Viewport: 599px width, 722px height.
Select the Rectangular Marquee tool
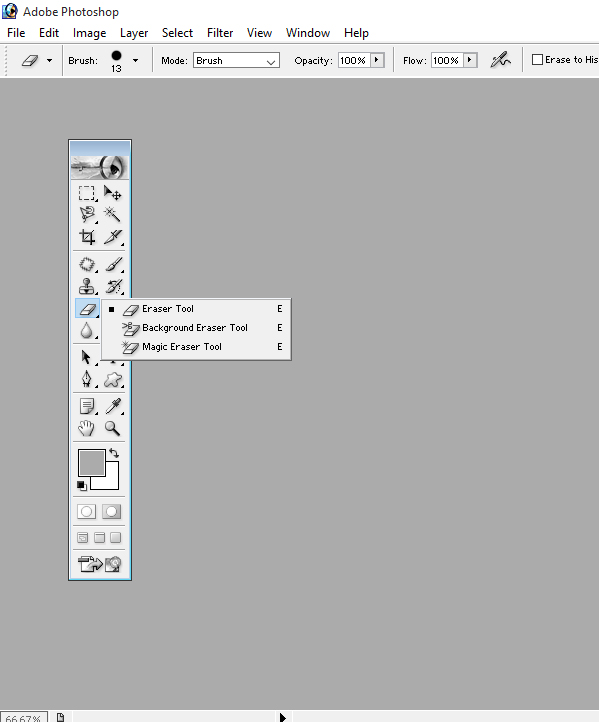[87, 193]
